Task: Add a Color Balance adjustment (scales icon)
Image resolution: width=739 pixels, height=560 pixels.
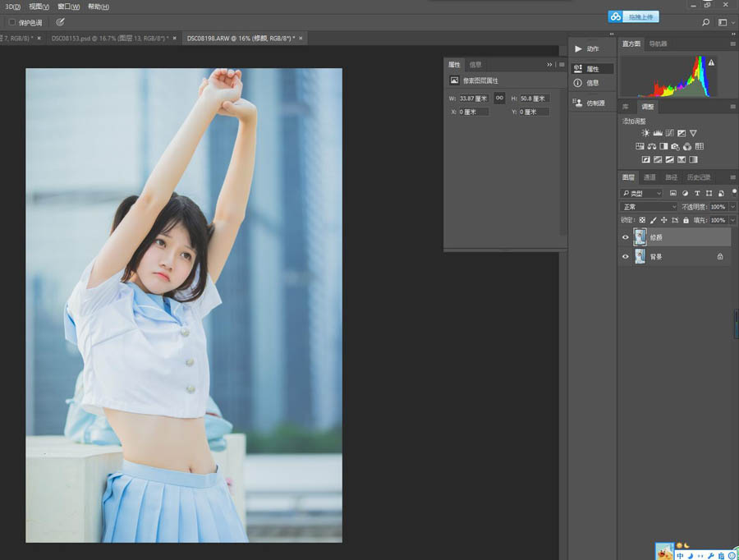Action: 650,146
